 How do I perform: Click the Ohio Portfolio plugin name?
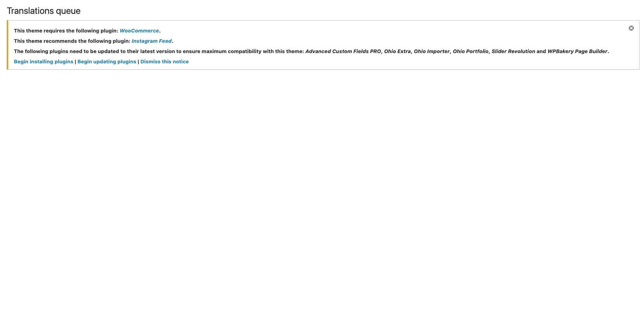pyautogui.click(x=471, y=51)
